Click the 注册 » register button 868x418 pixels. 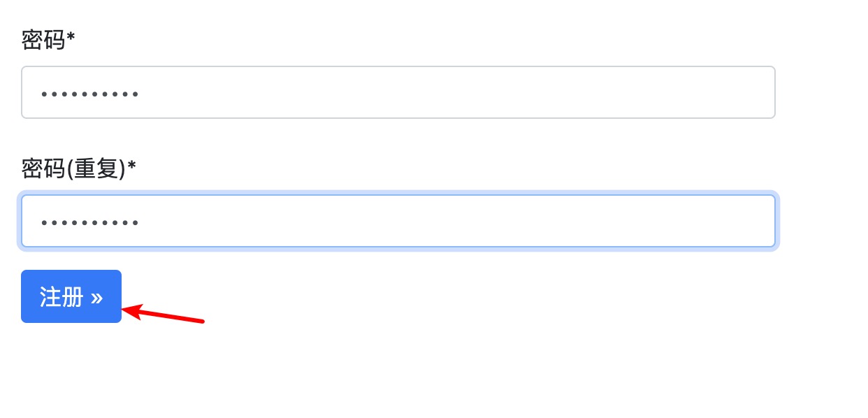71,296
